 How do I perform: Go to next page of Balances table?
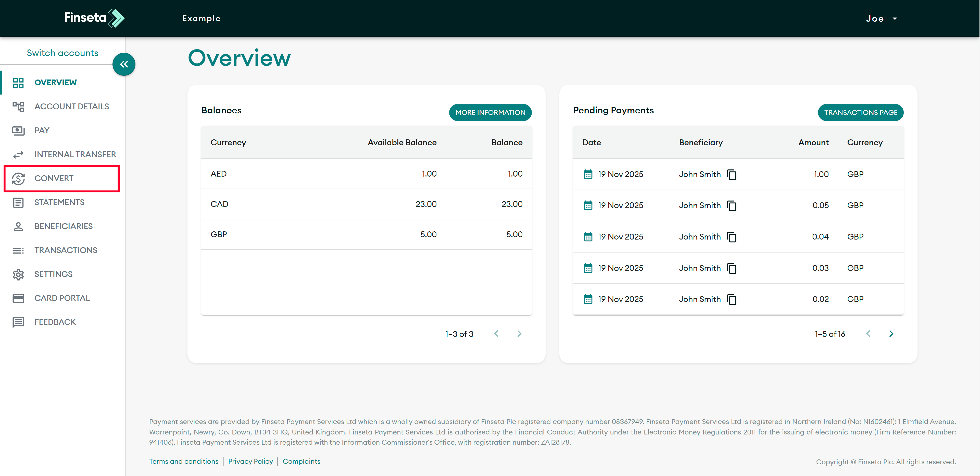tap(519, 334)
